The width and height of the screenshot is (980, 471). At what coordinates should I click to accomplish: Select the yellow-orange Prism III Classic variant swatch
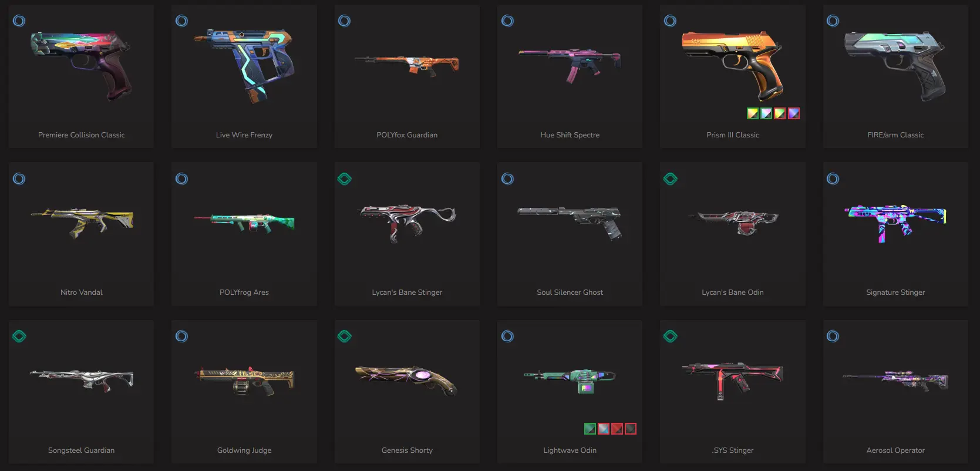(x=753, y=113)
